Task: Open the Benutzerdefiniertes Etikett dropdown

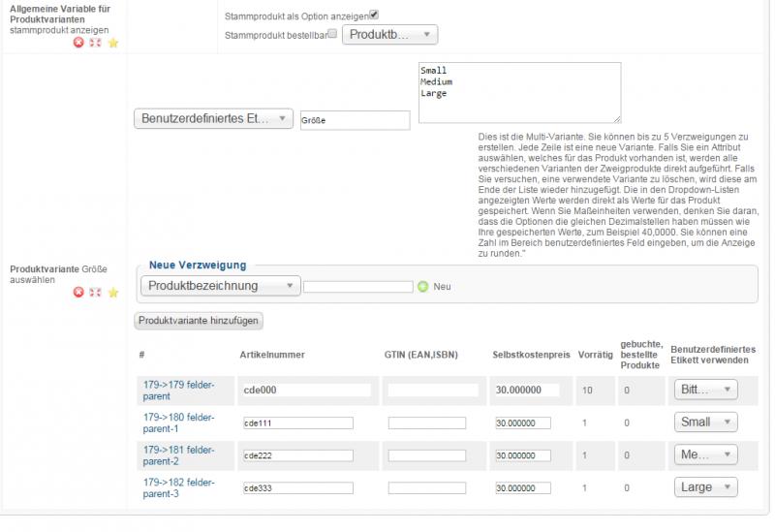Action: pyautogui.click(x=213, y=118)
